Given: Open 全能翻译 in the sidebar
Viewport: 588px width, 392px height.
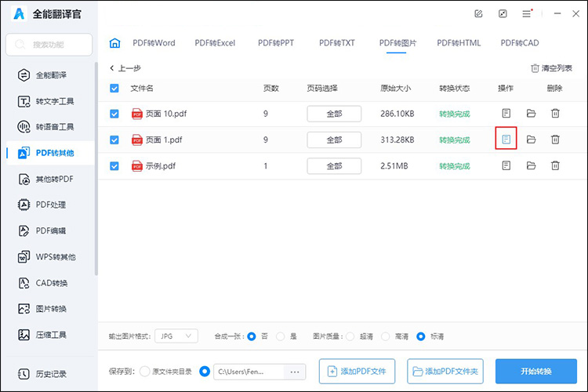Looking at the screenshot, I should (x=49, y=75).
